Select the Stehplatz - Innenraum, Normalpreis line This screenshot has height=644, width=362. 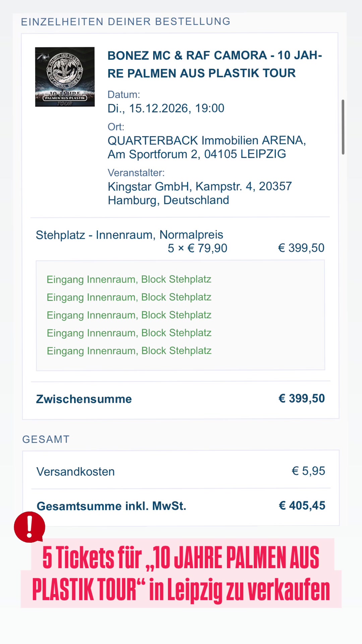click(x=129, y=235)
